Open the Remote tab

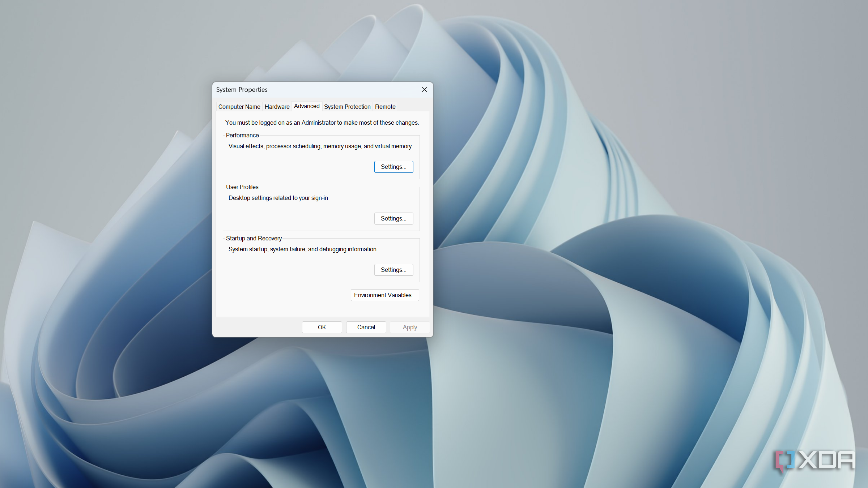click(385, 107)
